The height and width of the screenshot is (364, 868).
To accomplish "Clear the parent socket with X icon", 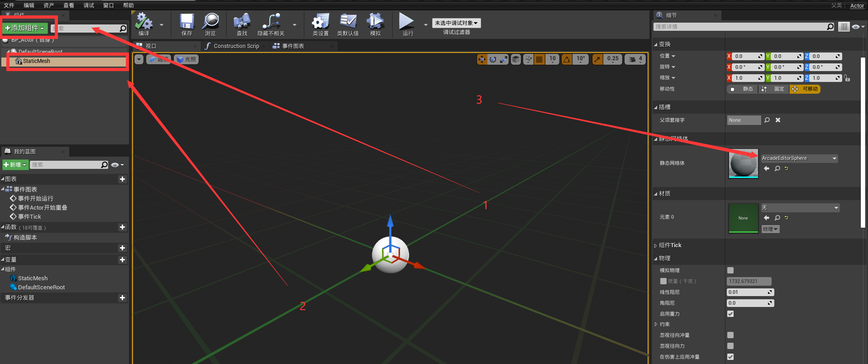I will point(778,120).
